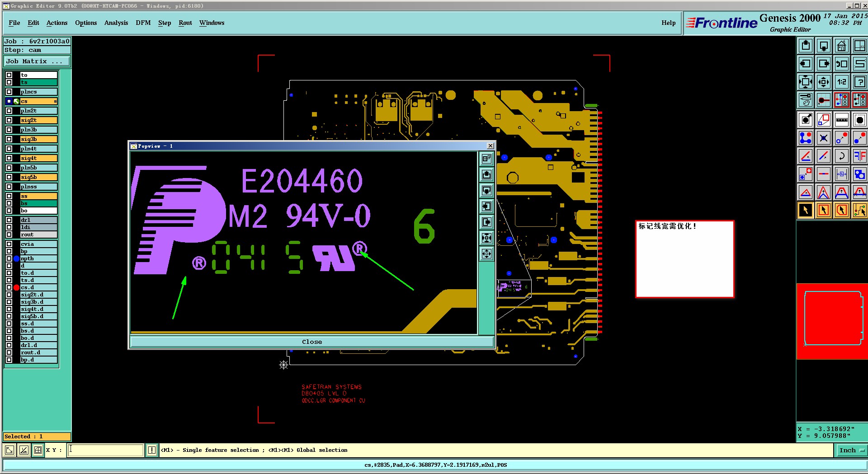Select the rout.d layer name
Image resolution: width=868 pixels, height=474 pixels.
[38, 352]
